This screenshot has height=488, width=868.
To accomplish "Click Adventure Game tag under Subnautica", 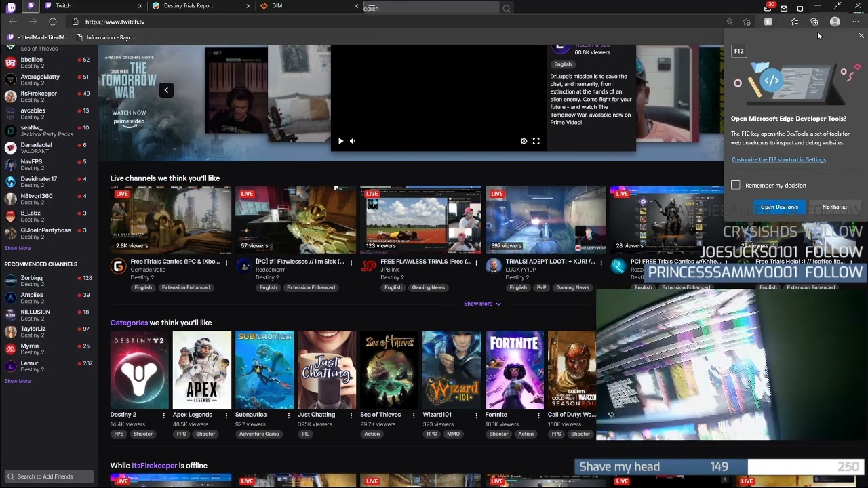I will [x=259, y=434].
